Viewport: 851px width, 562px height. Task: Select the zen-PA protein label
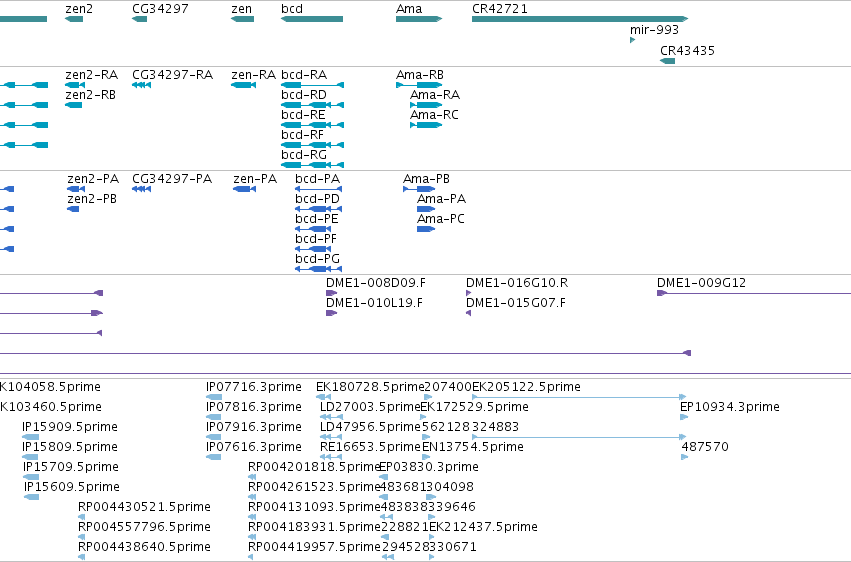click(255, 178)
